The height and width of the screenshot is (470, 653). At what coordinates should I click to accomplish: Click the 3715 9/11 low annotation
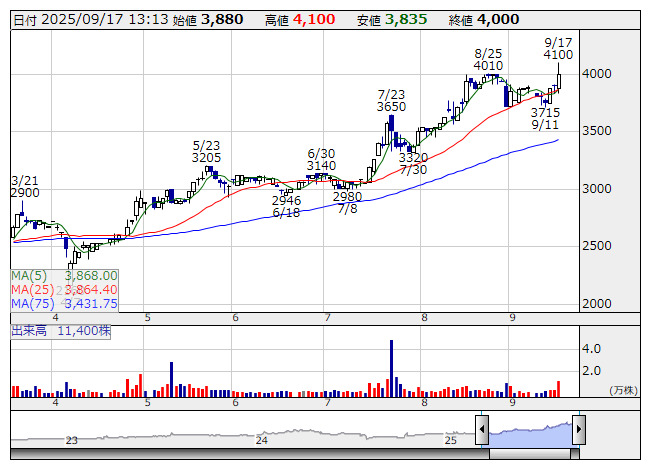tap(545, 119)
